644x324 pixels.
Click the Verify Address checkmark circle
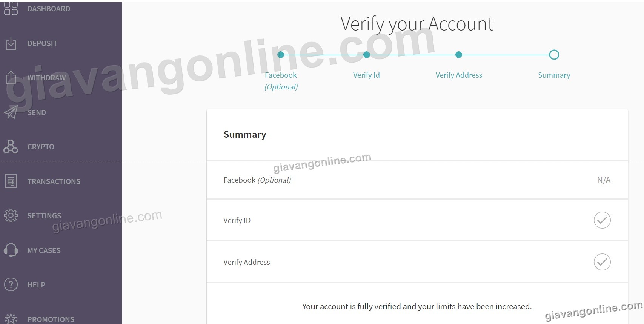click(602, 262)
